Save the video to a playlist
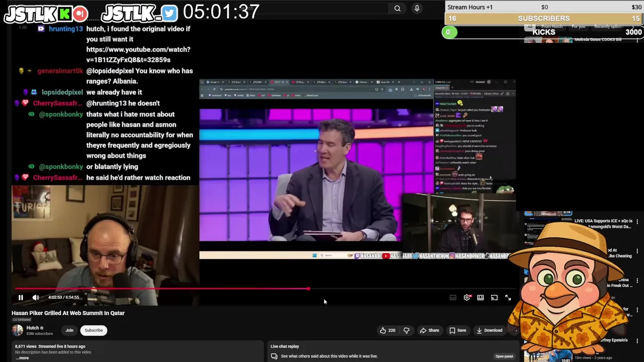The height and width of the screenshot is (362, 644). coord(457,330)
